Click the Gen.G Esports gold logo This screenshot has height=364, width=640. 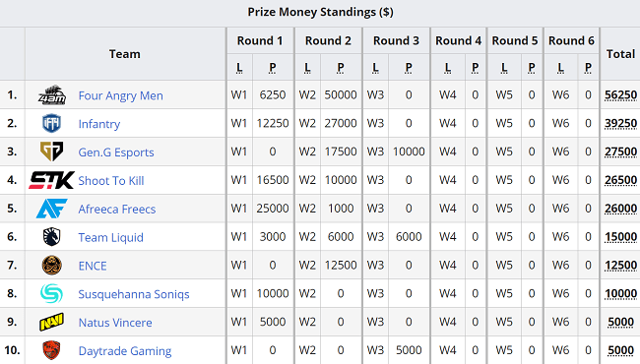tap(52, 152)
